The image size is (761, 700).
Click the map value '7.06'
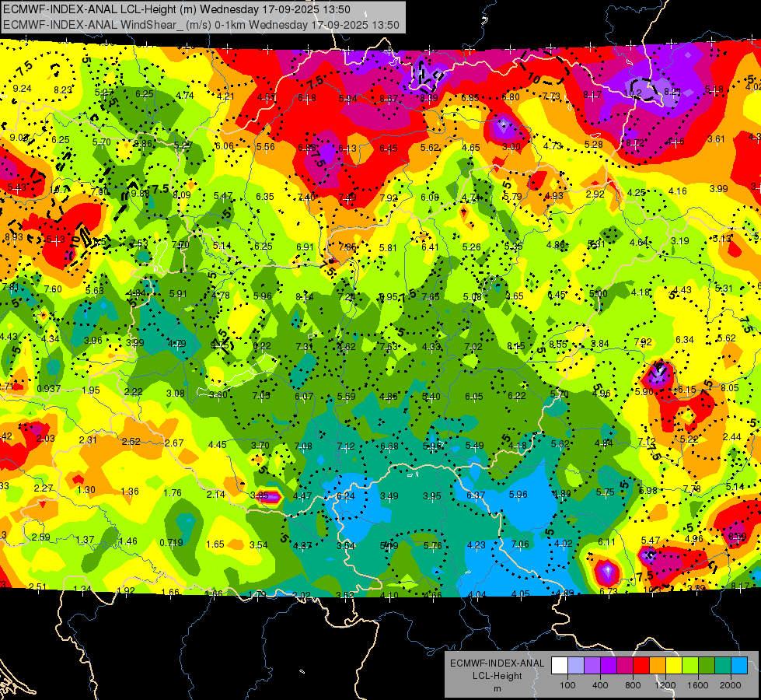[x=519, y=544]
